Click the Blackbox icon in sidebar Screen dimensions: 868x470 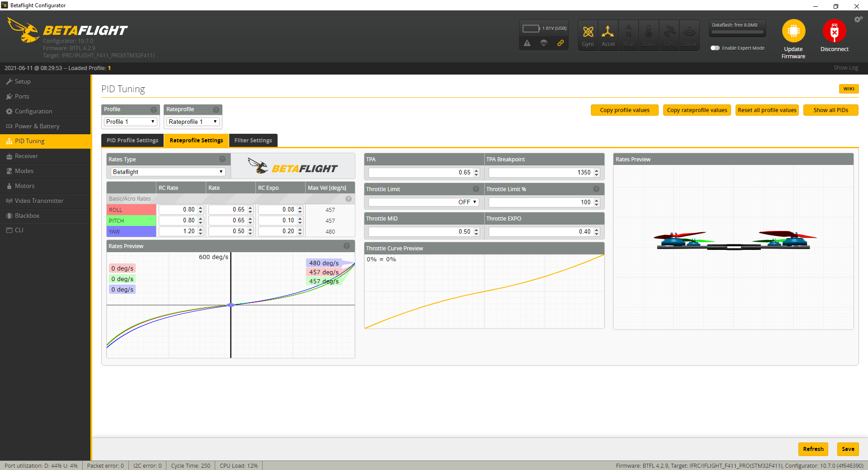coord(9,216)
